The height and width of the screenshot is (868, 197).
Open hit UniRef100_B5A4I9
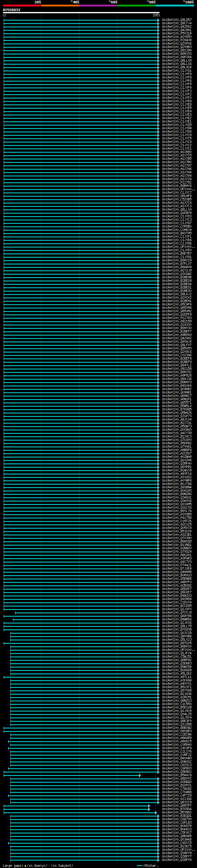(x=177, y=775)
